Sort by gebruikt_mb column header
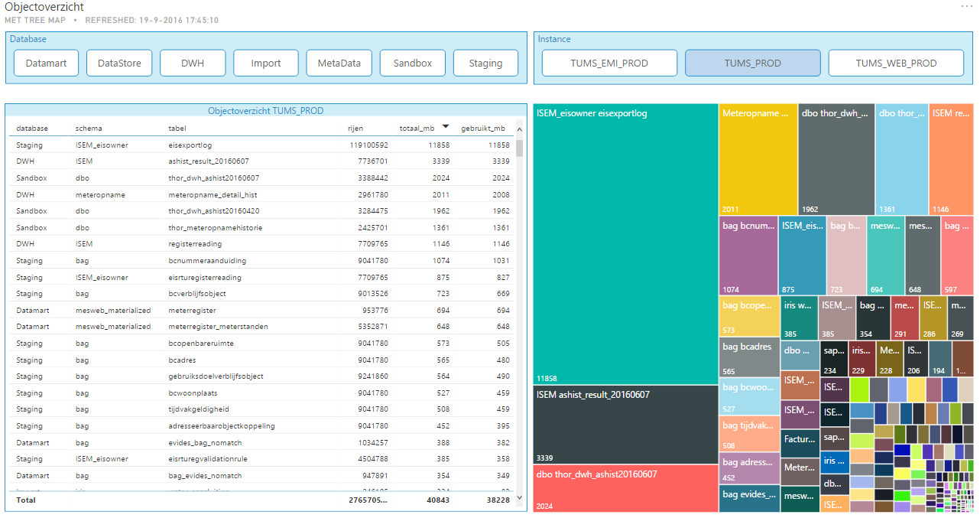Image resolution: width=980 pixels, height=518 pixels. point(483,129)
